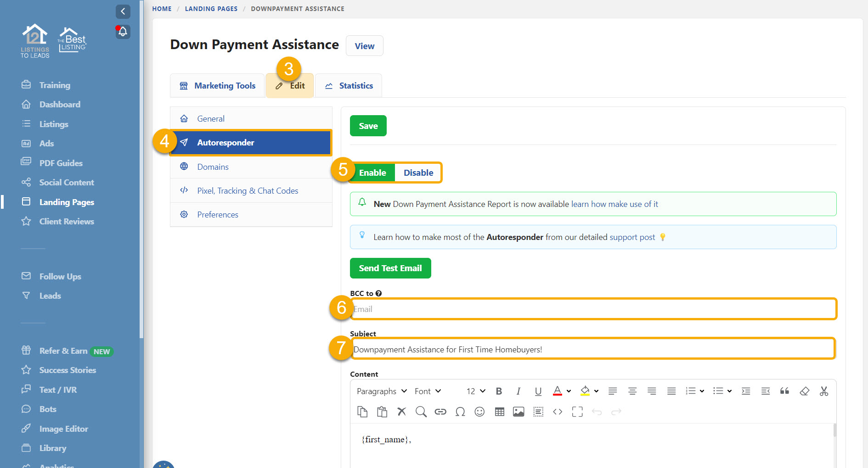The width and height of the screenshot is (868, 468).
Task: Open the Pixel, Tracking & Chat Codes section
Action: coord(248,190)
